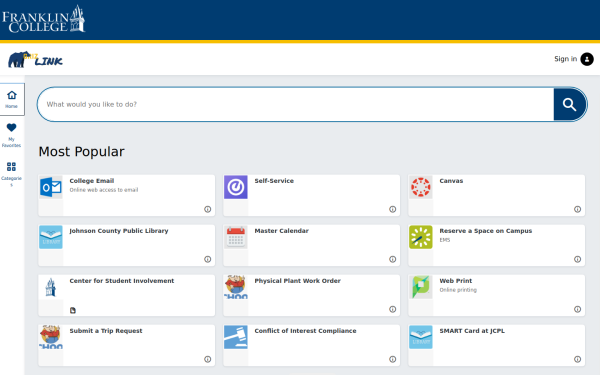Show info for Reserve a Space card
The image size is (600, 375).
pos(577,259)
